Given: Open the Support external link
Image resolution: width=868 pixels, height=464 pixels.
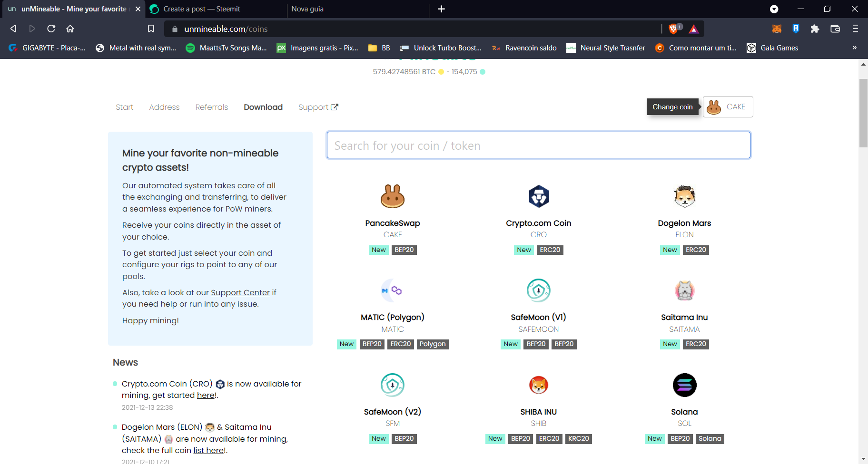Looking at the screenshot, I should pos(318,107).
